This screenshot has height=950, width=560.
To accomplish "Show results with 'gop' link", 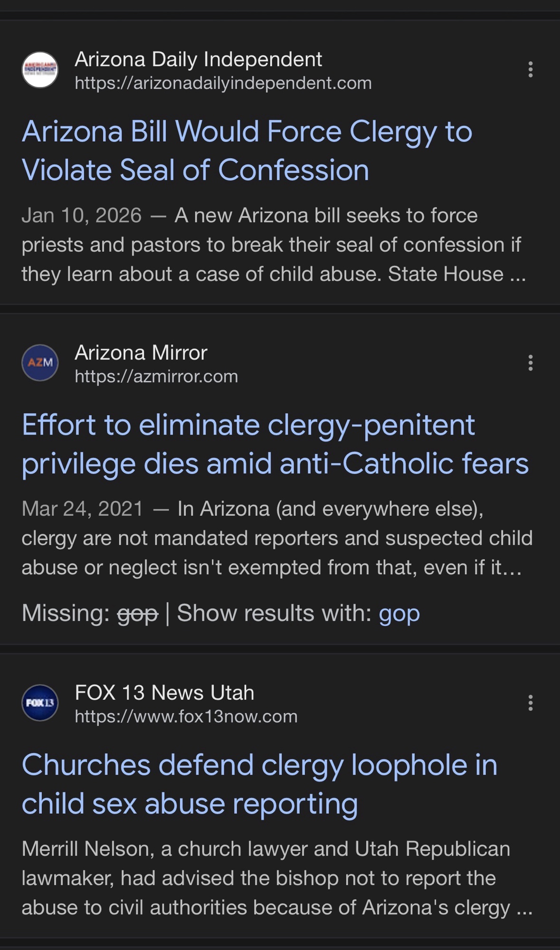I will click(399, 613).
